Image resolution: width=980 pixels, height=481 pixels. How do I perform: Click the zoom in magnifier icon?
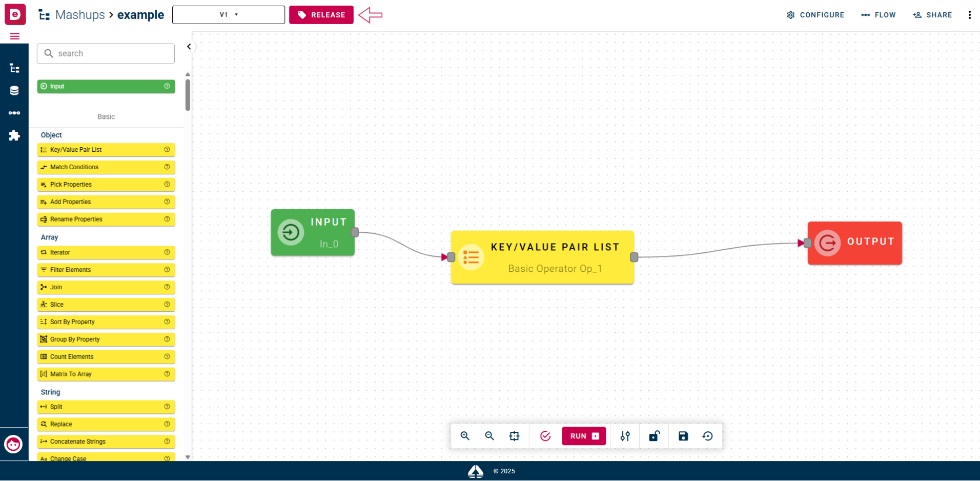pos(465,436)
